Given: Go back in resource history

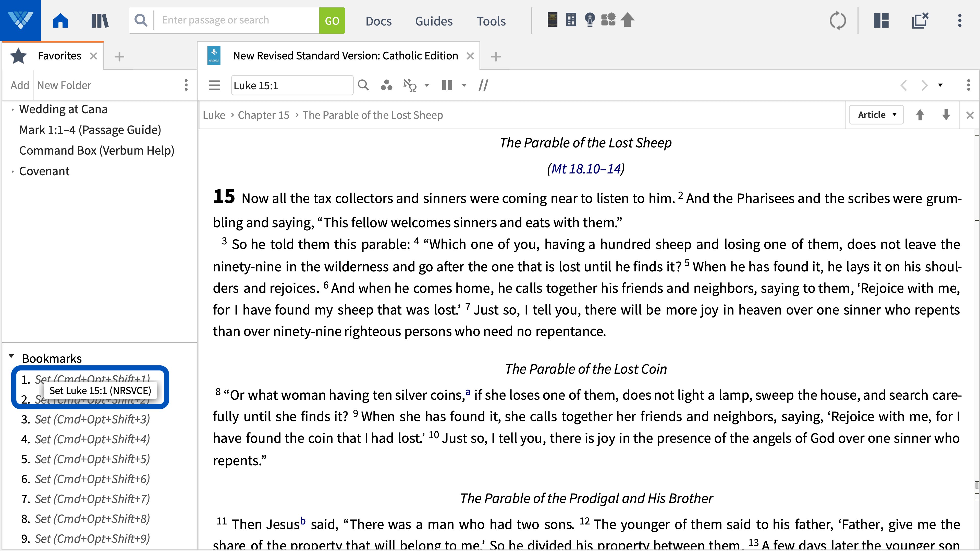Looking at the screenshot, I should tap(904, 85).
